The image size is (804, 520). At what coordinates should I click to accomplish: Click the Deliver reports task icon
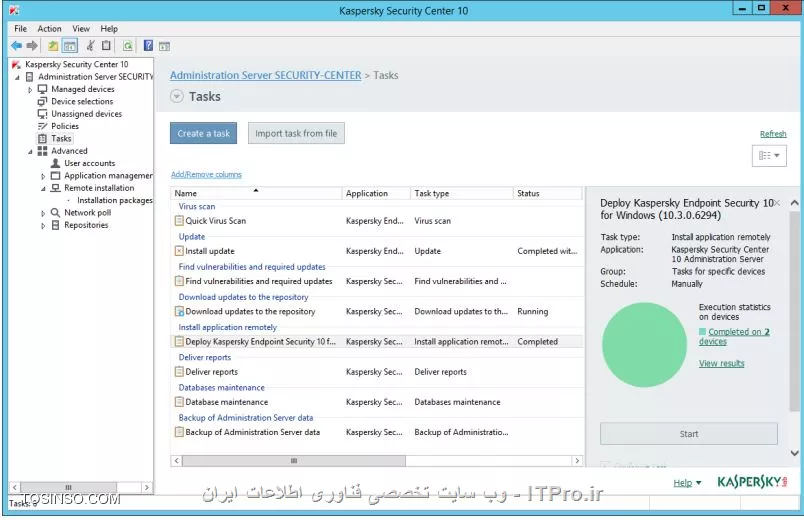coord(179,372)
